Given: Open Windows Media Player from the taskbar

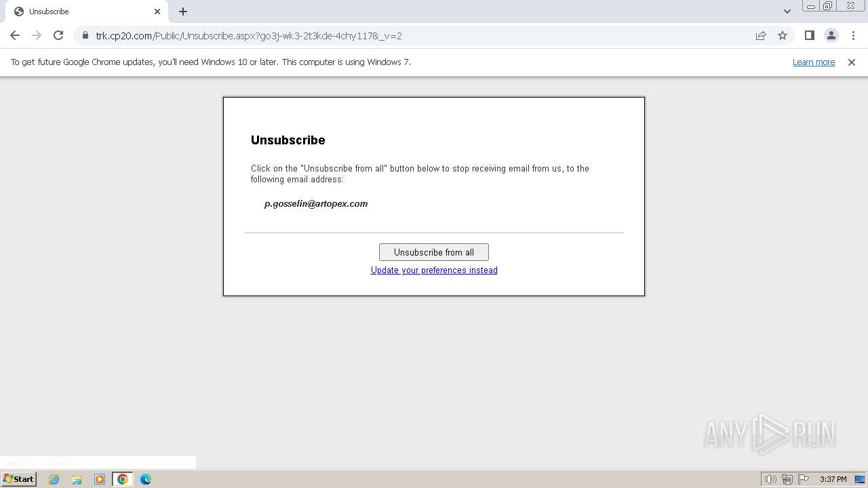Looking at the screenshot, I should coord(100,479).
